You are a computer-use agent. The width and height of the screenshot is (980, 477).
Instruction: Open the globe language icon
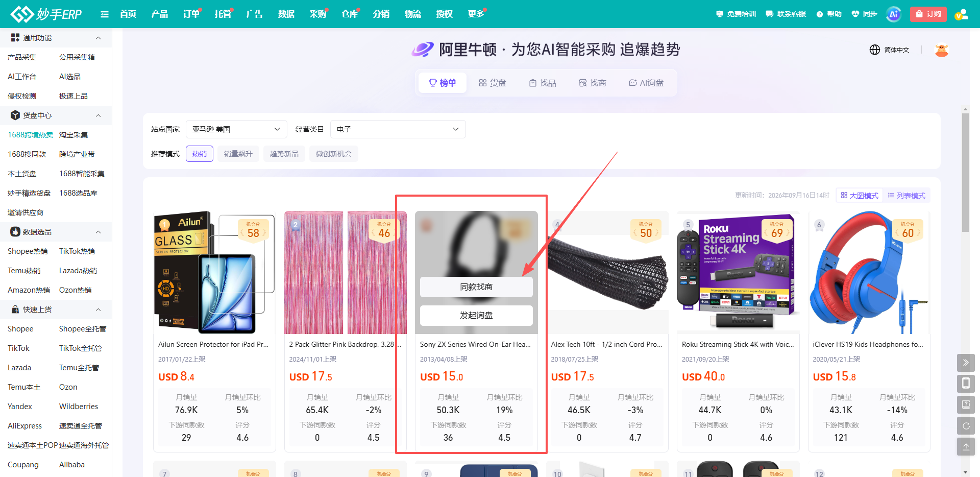875,50
